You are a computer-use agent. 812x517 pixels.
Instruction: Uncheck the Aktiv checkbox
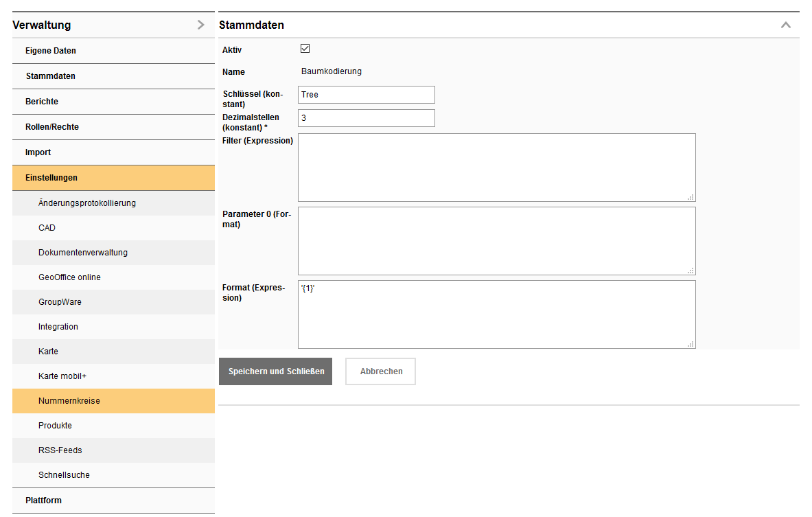[x=305, y=49]
